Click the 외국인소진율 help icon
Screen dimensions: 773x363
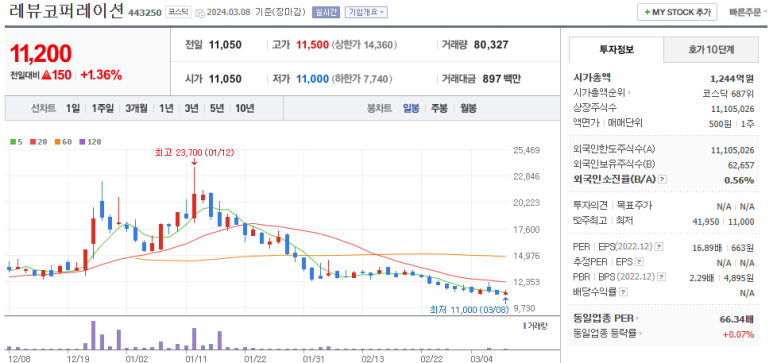(663, 180)
